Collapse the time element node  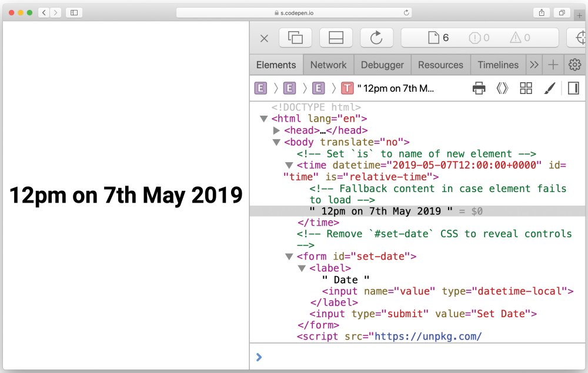tap(289, 166)
